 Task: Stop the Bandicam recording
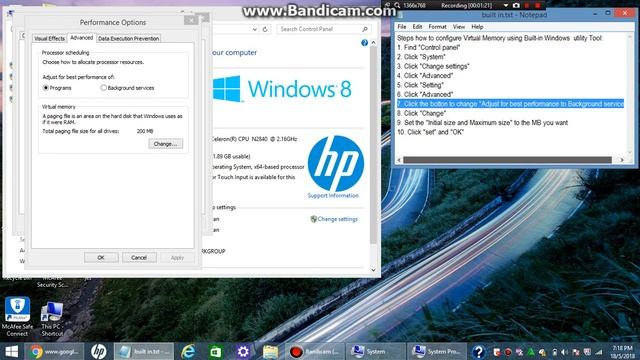coord(538,5)
